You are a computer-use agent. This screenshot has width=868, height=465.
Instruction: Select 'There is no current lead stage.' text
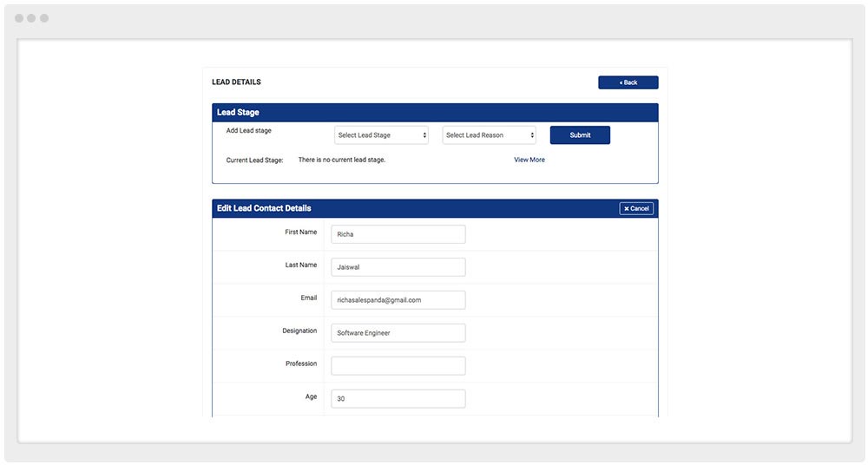tap(341, 160)
